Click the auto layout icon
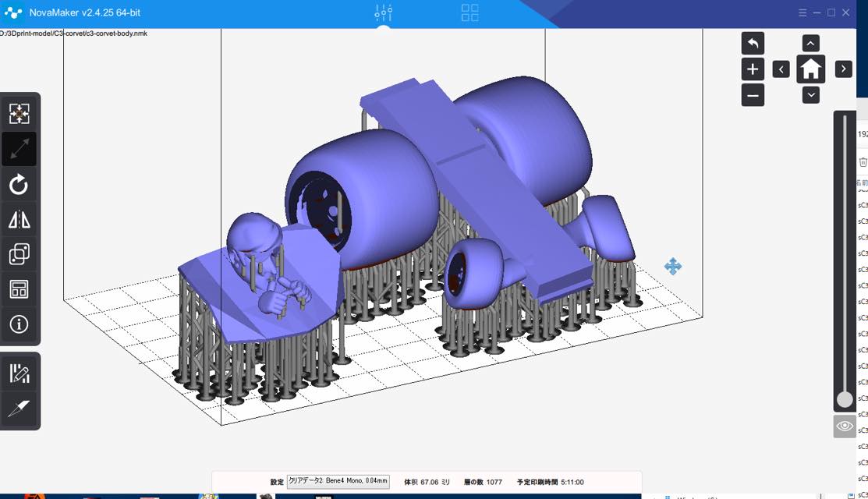Viewport: 868px width, 499px height. (x=19, y=289)
